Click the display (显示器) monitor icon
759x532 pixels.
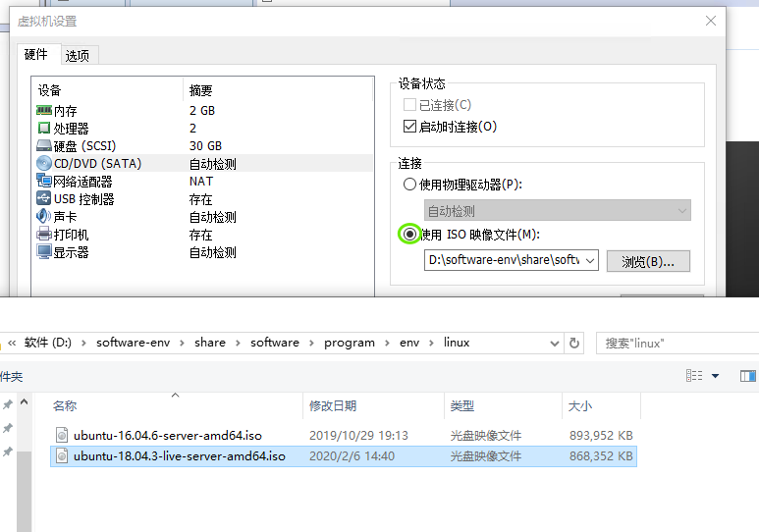[x=44, y=251]
